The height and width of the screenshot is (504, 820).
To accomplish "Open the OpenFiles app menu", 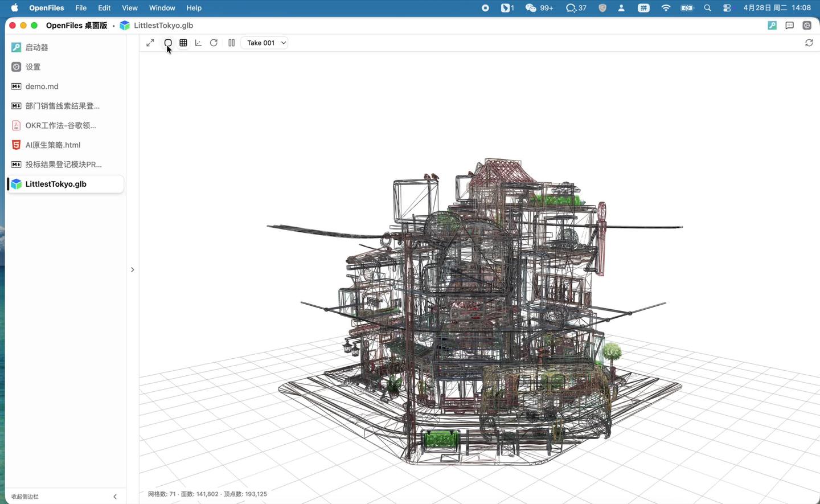I will [x=47, y=8].
